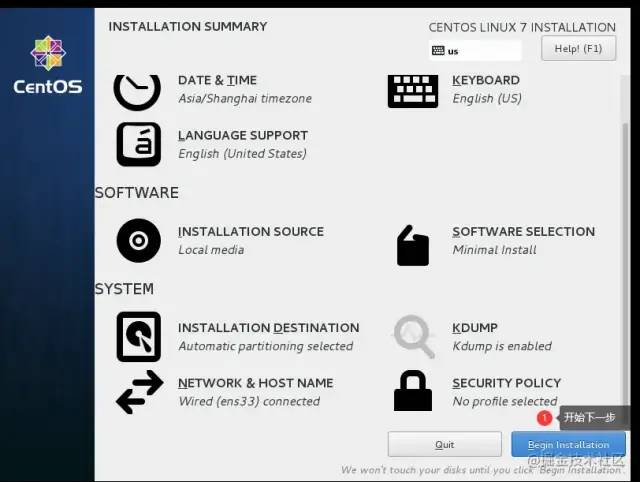This screenshot has width=640, height=482.
Task: Open Language Support letter icon
Action: [x=138, y=144]
